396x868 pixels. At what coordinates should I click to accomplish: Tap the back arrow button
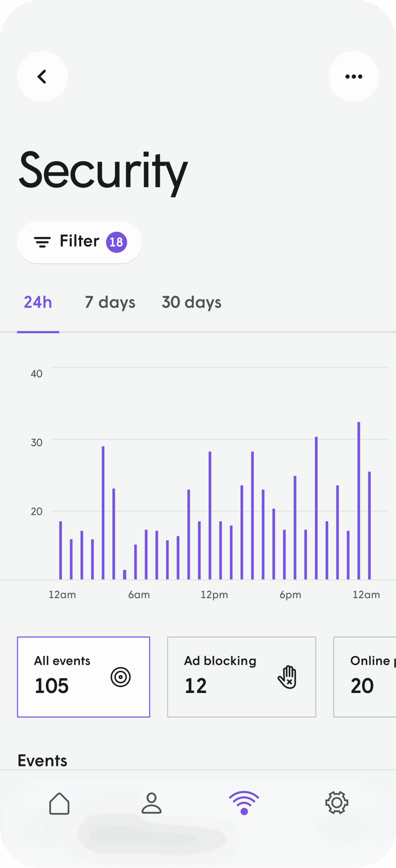click(42, 77)
